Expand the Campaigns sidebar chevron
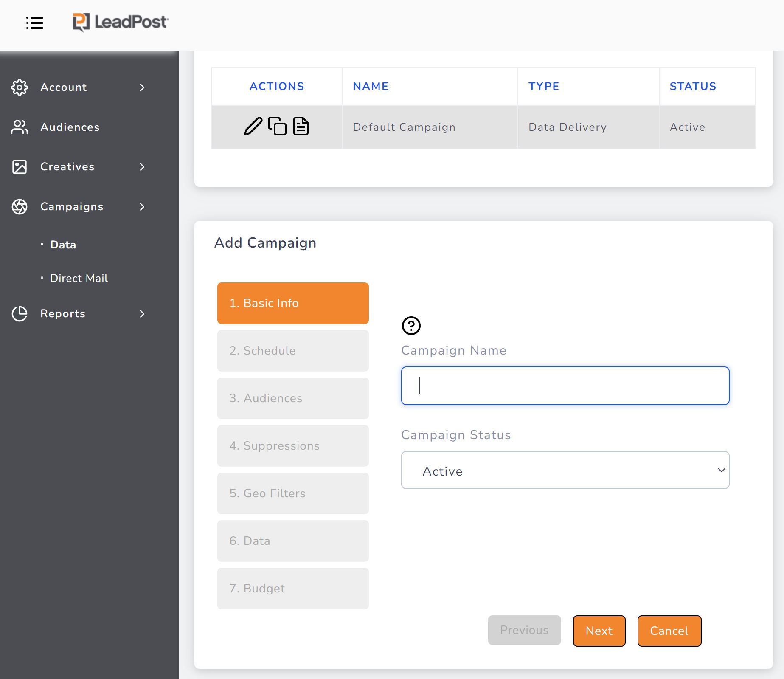 142,207
